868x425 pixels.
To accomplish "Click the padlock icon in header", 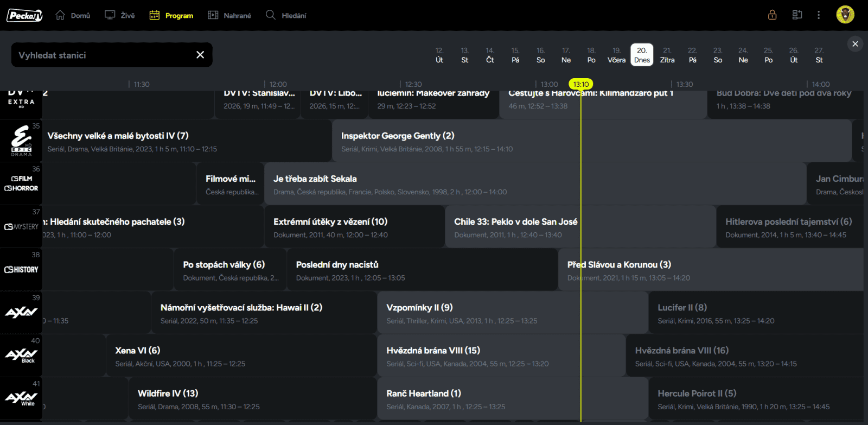I will pos(773,15).
